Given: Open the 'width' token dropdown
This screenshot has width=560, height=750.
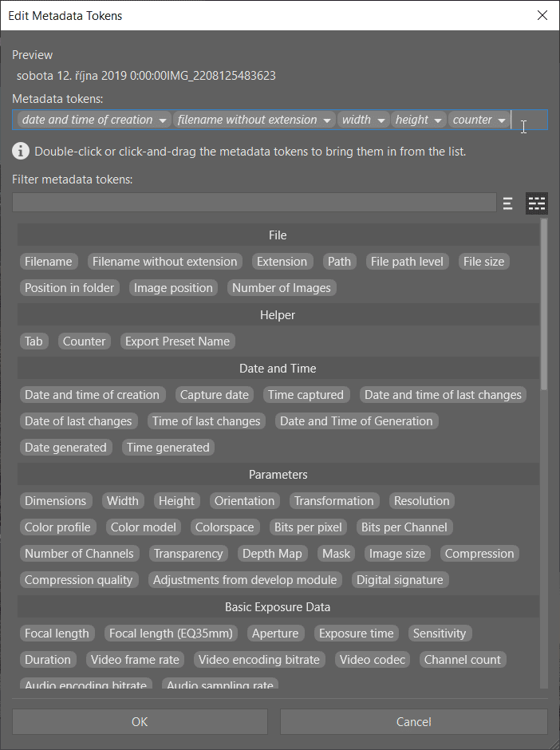Looking at the screenshot, I should coord(381,118).
